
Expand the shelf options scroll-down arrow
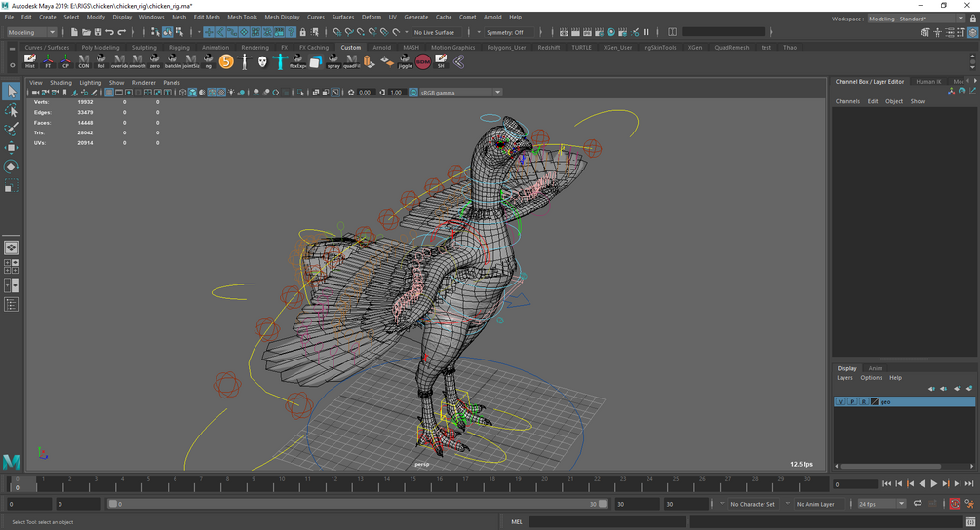pos(972,67)
